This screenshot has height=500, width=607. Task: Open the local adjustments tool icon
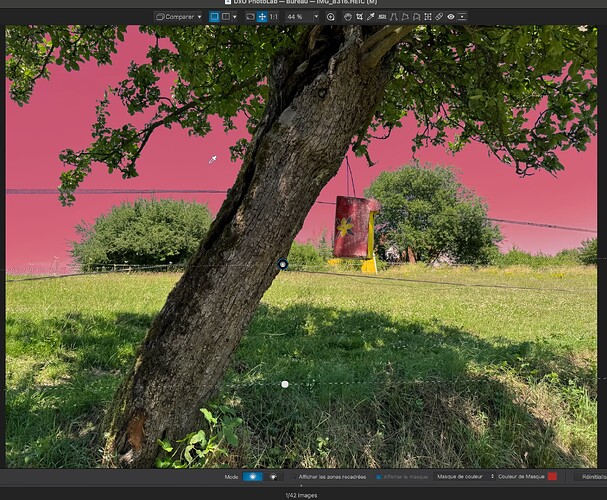point(462,17)
